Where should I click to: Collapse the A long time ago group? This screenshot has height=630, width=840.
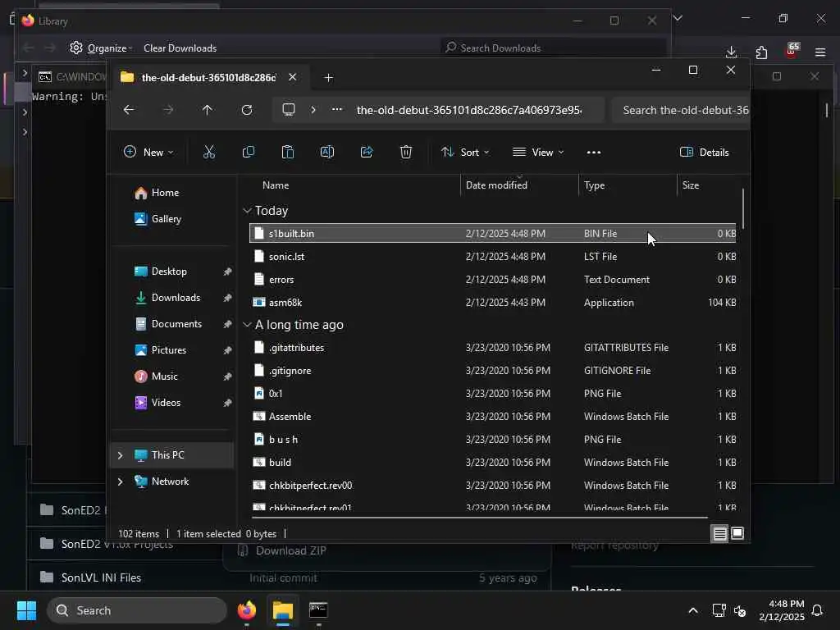(247, 325)
